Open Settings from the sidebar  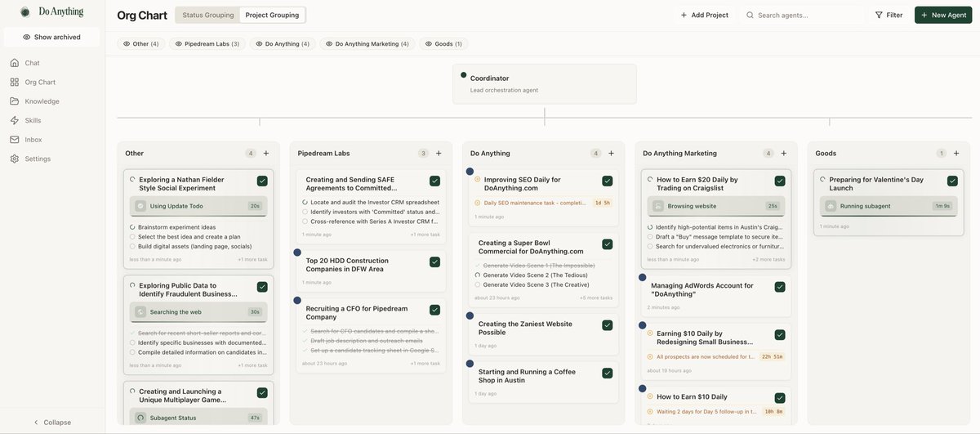[x=38, y=159]
